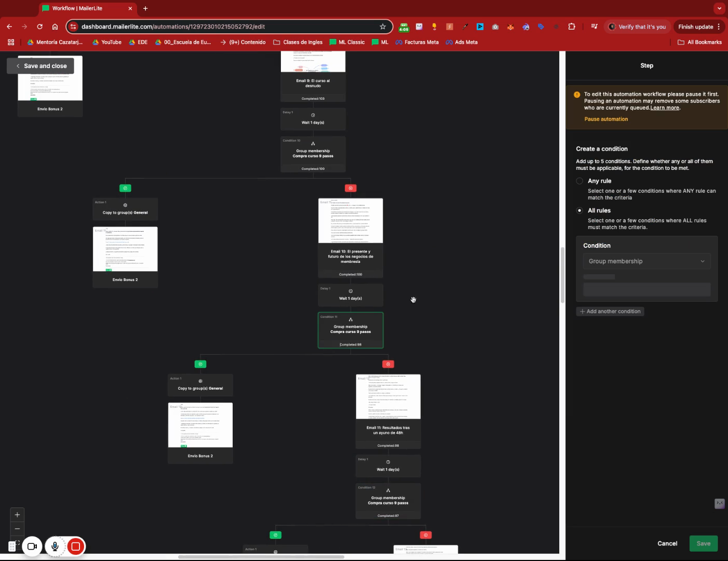Toggle the recorder microphone button
Image resolution: width=728 pixels, height=561 pixels.
pyautogui.click(x=55, y=546)
